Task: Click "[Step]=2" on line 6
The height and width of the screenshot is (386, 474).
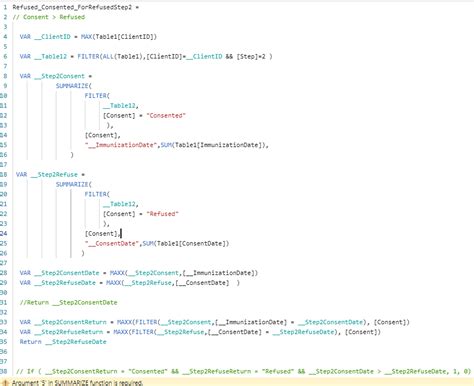Action: [251, 56]
